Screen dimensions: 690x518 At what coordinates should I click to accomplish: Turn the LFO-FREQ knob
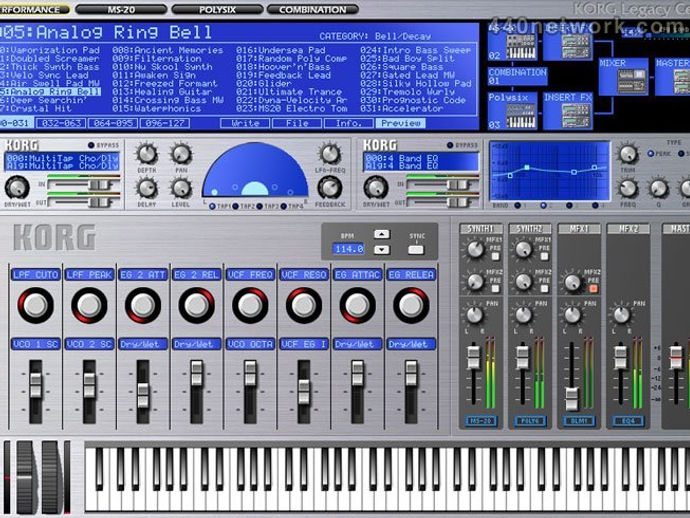tap(330, 154)
